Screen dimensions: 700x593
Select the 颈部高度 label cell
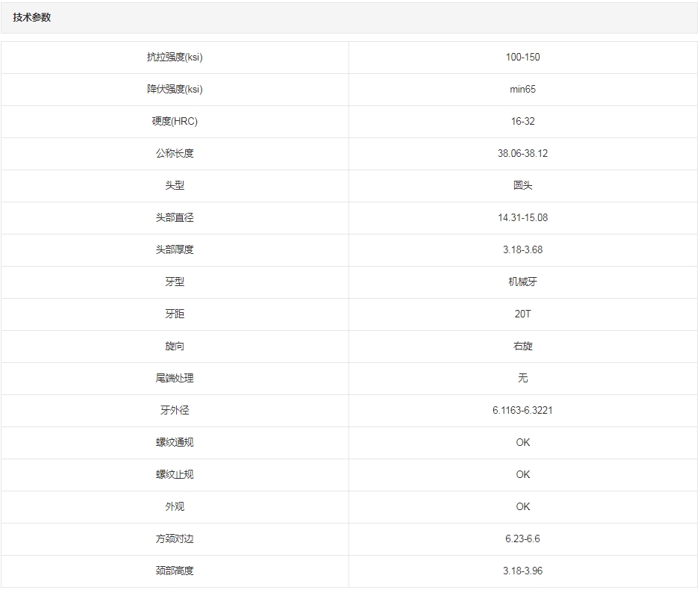click(x=175, y=571)
